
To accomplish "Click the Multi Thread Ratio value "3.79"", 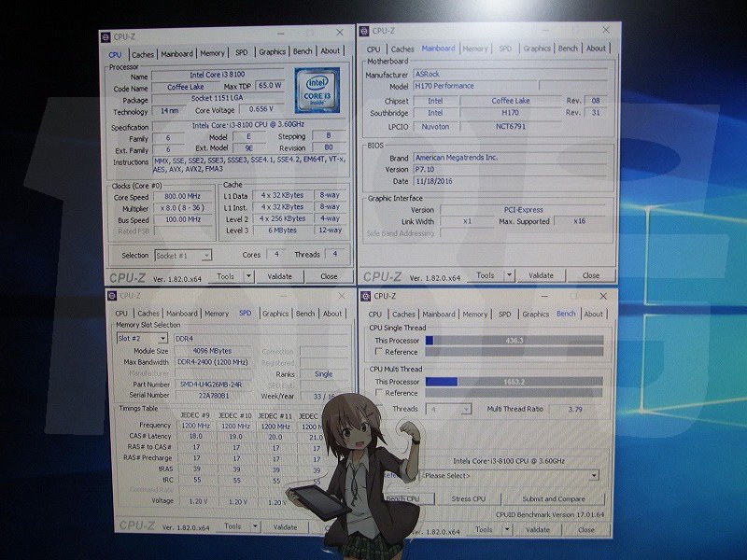I will tap(575, 409).
